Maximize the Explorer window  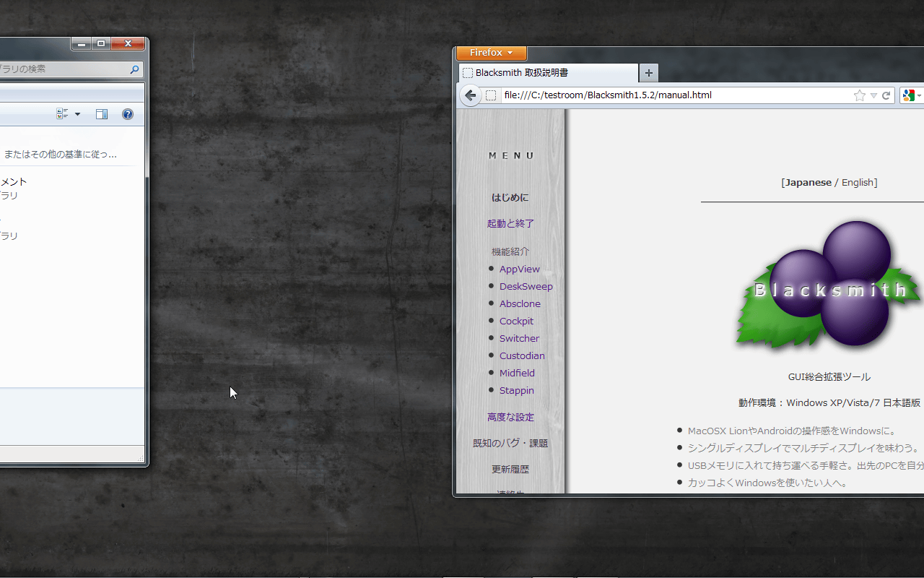[x=101, y=43]
